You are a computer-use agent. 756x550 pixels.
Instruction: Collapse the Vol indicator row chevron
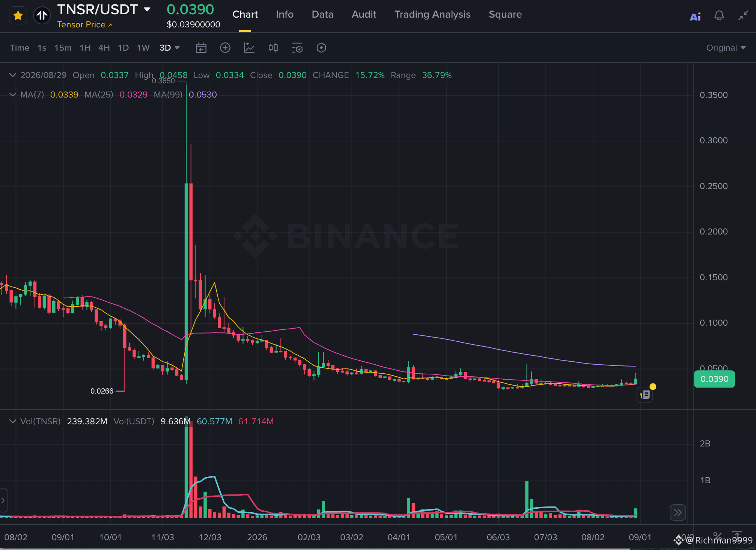(13, 421)
